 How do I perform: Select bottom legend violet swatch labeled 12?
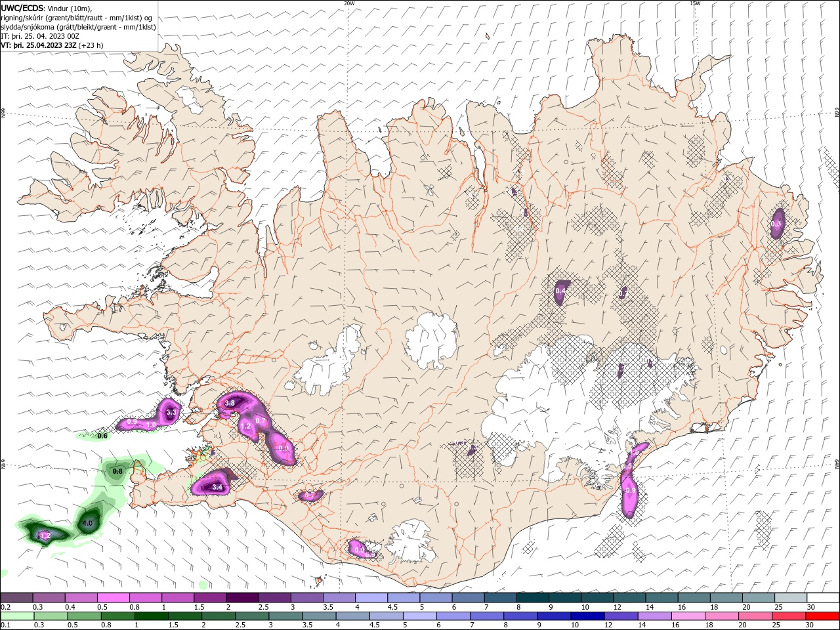pos(621,616)
